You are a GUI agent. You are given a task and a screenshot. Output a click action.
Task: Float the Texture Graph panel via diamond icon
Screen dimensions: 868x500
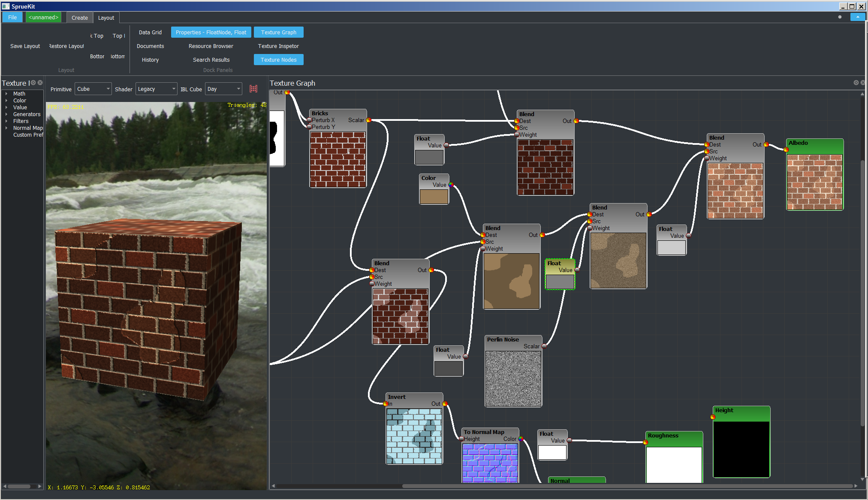(x=856, y=83)
